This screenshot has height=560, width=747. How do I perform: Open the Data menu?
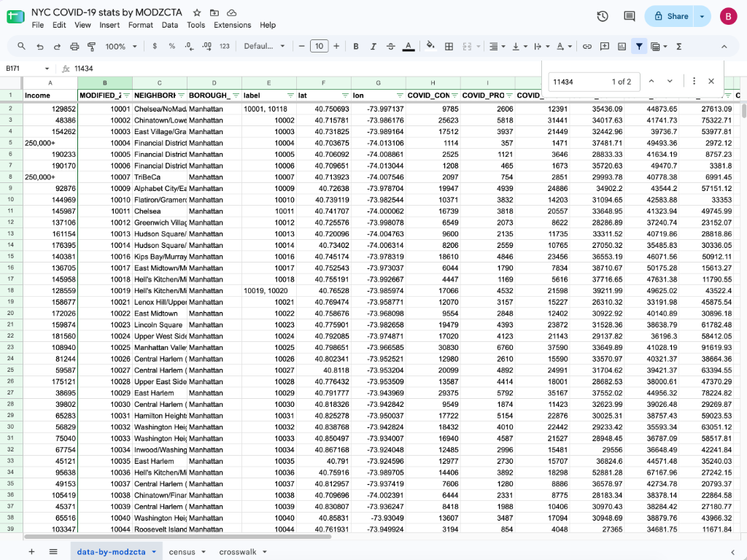(169, 25)
